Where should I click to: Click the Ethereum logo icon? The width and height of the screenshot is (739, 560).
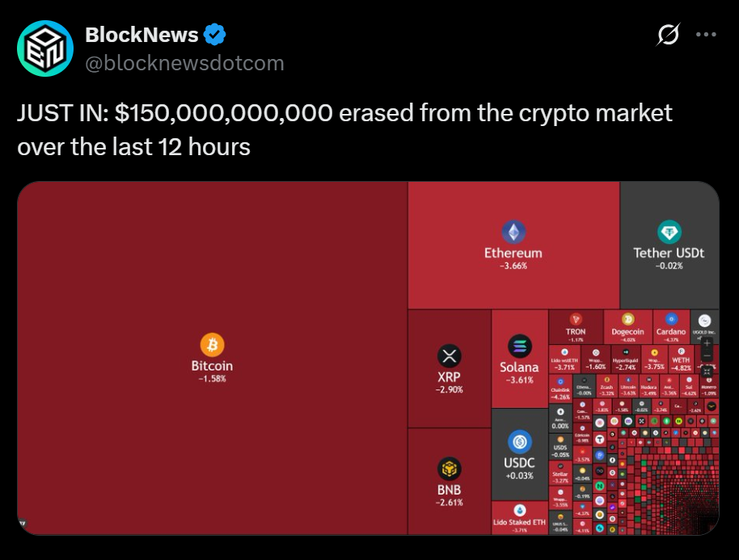click(x=513, y=233)
